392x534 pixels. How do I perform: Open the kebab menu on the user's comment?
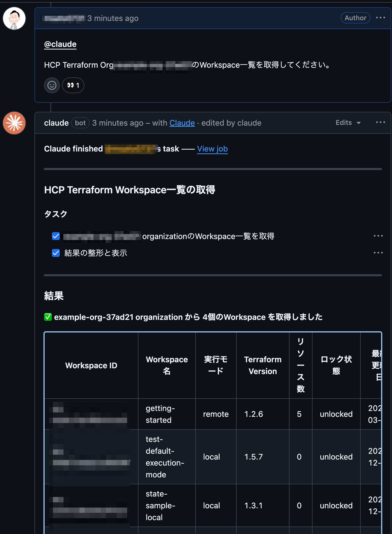380,18
